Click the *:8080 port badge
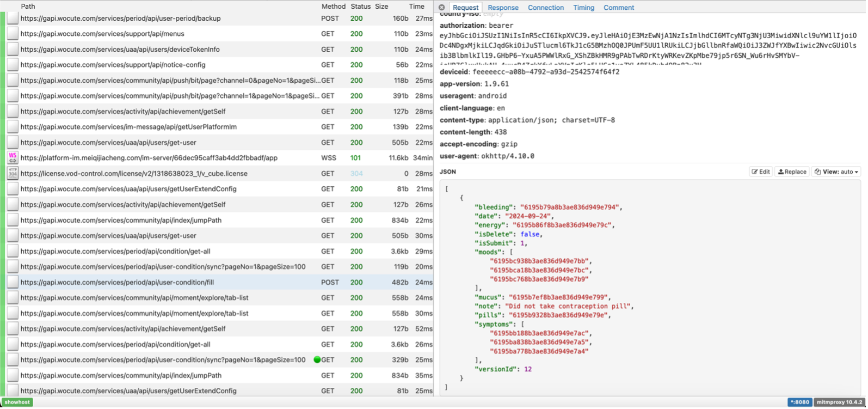Screen dimensions: 868x409 [x=798, y=402]
